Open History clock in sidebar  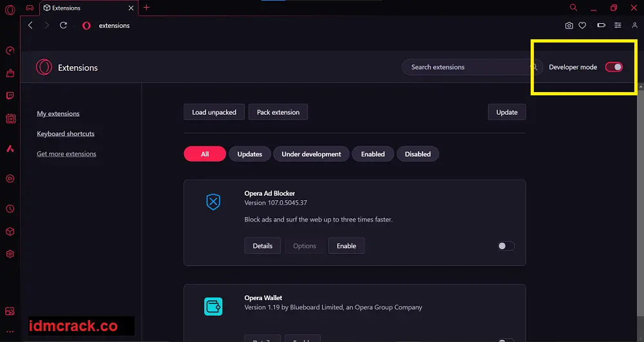(x=10, y=209)
